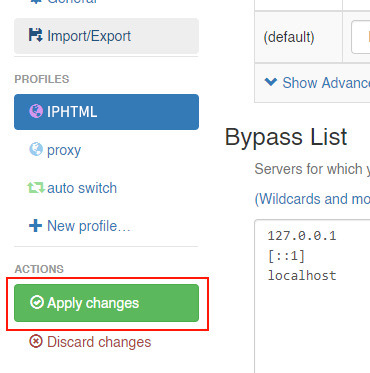Expand the Show Advanced section

point(317,83)
